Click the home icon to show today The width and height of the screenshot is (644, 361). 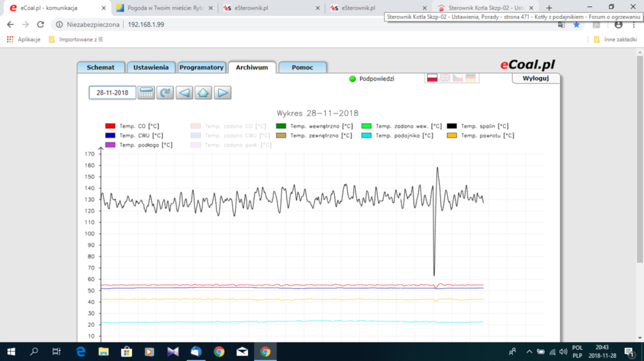pos(204,93)
